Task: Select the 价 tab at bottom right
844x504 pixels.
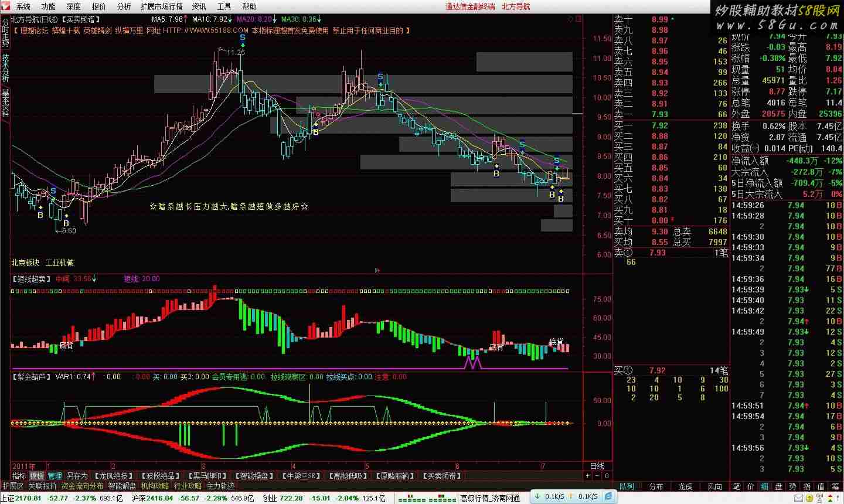Action: pyautogui.click(x=751, y=486)
